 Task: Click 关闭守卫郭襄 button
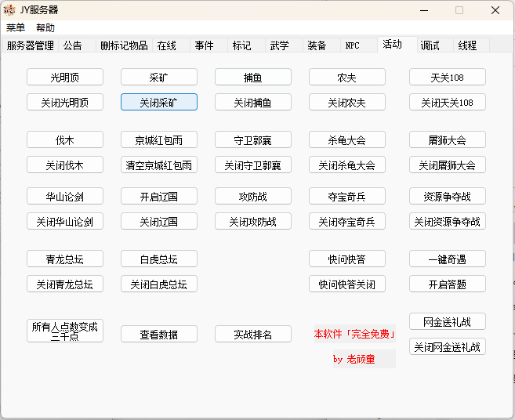[252, 165]
